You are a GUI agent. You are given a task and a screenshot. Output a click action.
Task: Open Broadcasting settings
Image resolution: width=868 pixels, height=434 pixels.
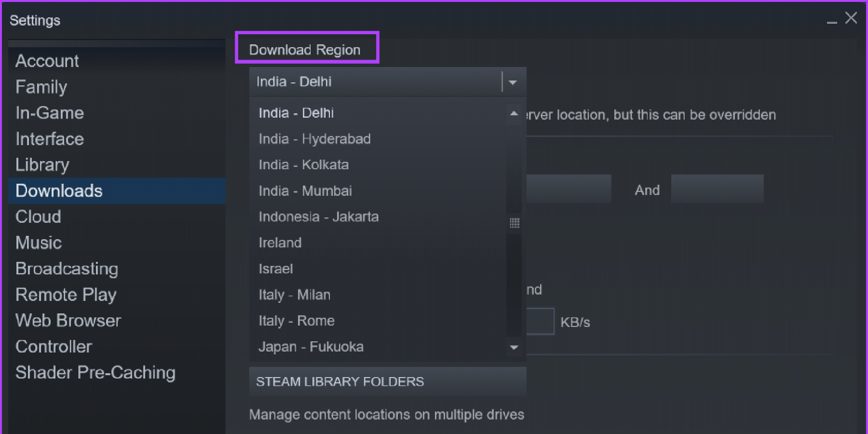click(117, 269)
